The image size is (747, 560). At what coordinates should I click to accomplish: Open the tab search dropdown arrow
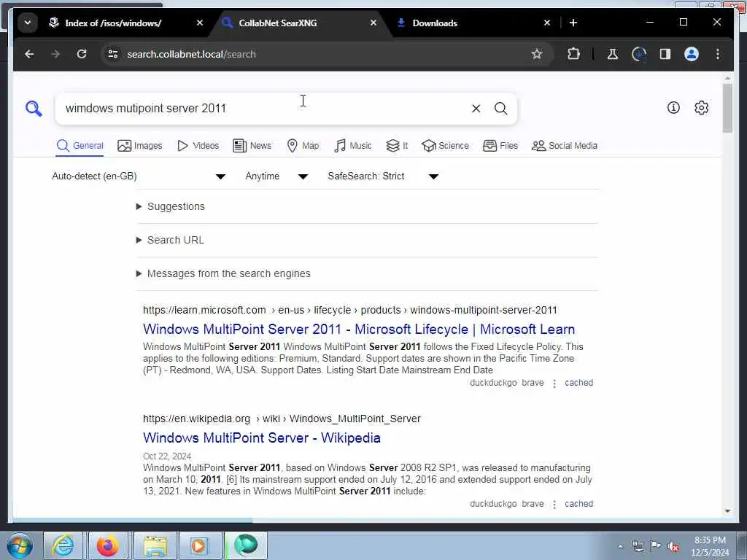pos(28,23)
